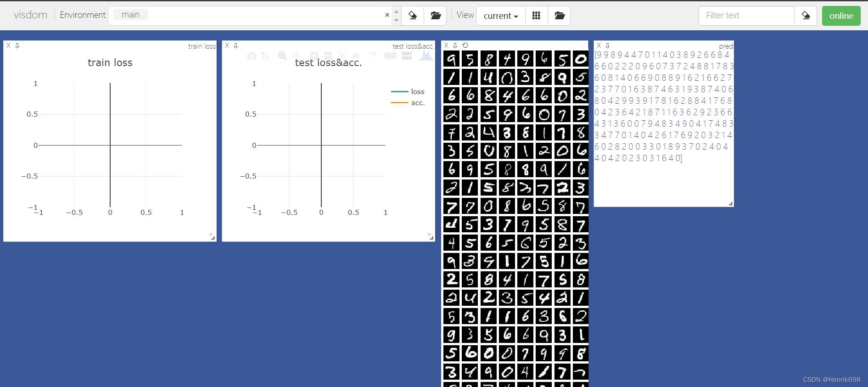This screenshot has height=387, width=868.
Task: Click Reset axes home icon on test plot
Action: tap(356, 56)
